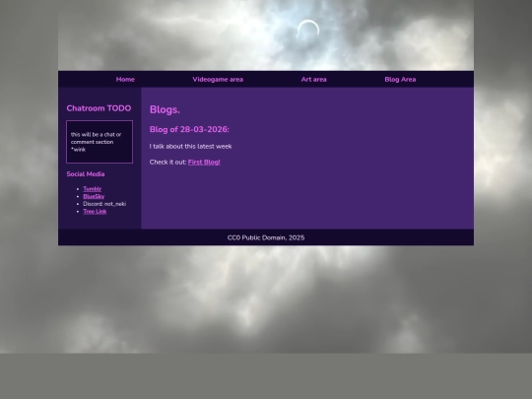Open the Home nav link
The height and width of the screenshot is (399, 532).
pyautogui.click(x=125, y=80)
